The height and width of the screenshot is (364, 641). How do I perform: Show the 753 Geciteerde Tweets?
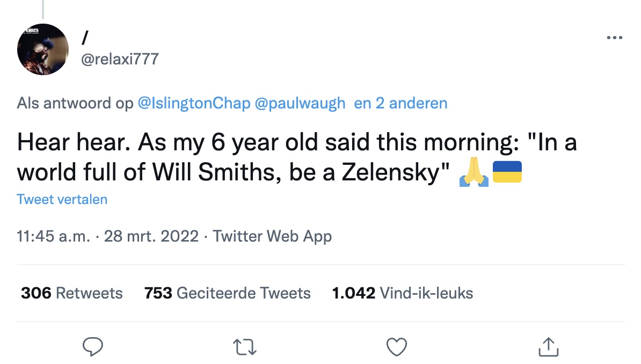(228, 293)
